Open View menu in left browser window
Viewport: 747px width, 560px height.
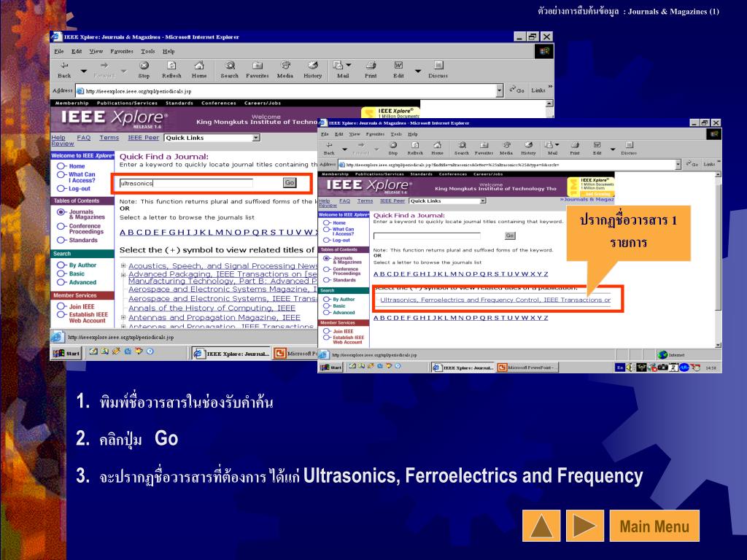(96, 52)
